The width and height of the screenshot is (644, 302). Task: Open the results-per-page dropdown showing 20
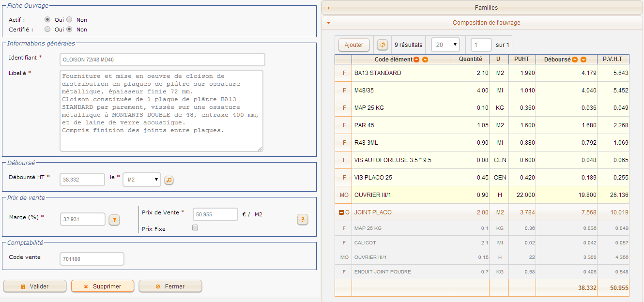click(x=445, y=45)
